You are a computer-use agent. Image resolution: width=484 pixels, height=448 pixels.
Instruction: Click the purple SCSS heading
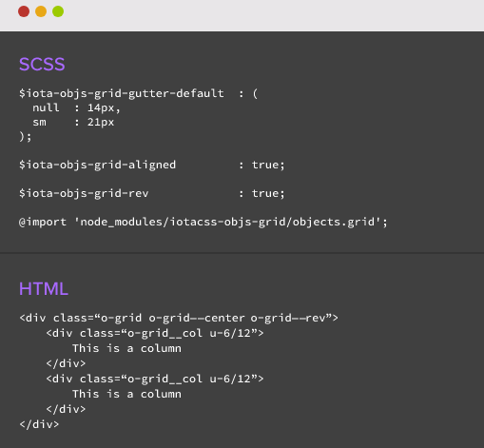42,65
